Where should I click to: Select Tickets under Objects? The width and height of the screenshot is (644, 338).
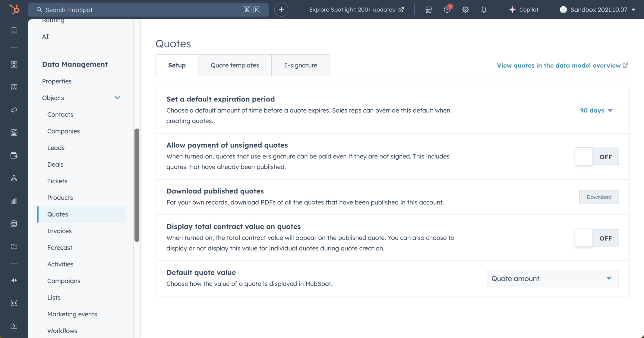click(x=57, y=181)
